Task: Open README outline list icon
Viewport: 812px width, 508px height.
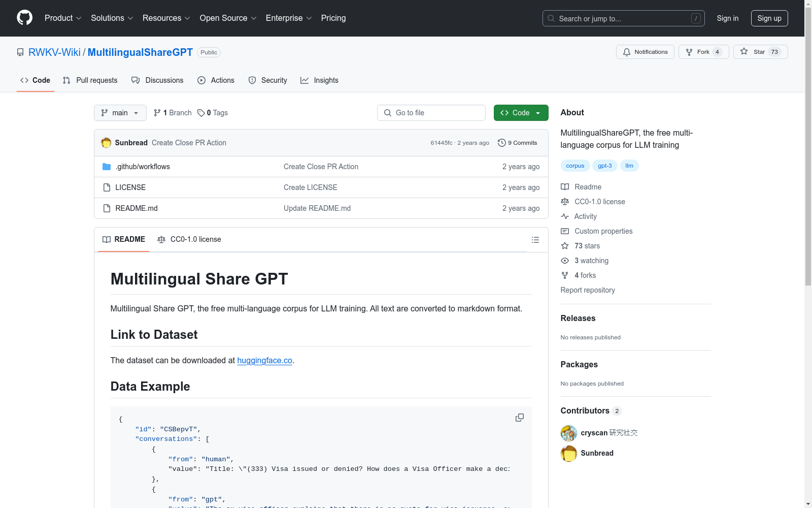Action: (535, 240)
